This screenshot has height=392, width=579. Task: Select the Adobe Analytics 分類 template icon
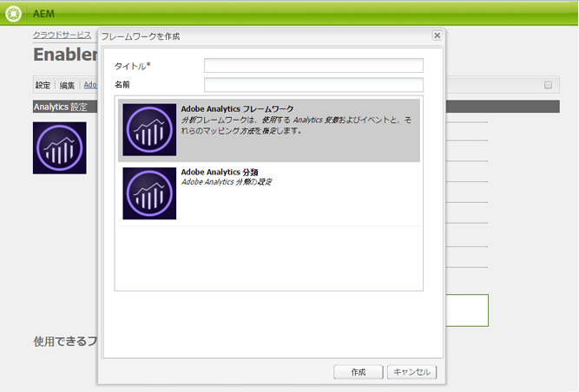(149, 193)
